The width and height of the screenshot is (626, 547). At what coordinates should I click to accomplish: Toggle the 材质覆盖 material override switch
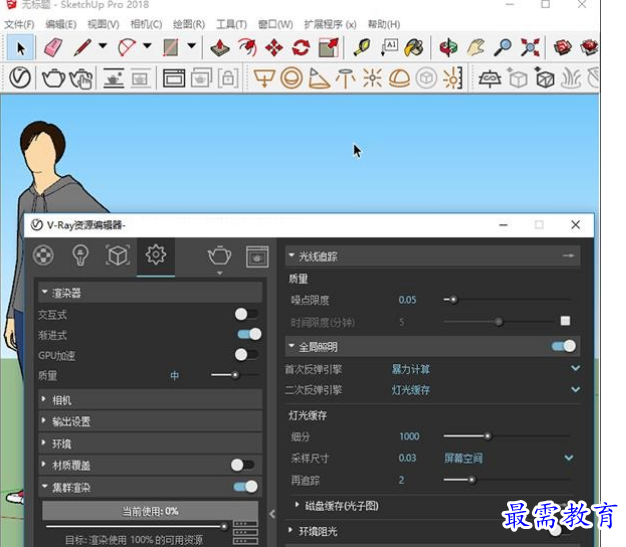coord(243,465)
